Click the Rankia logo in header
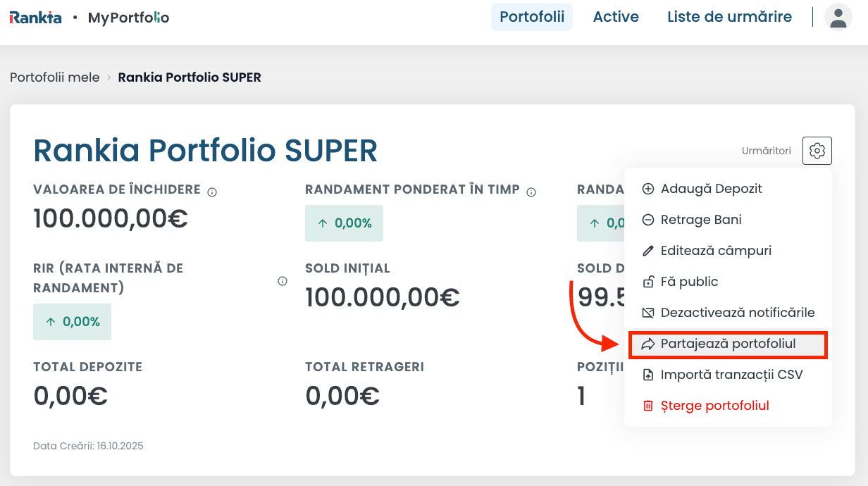The image size is (868, 486). pyautogui.click(x=35, y=18)
